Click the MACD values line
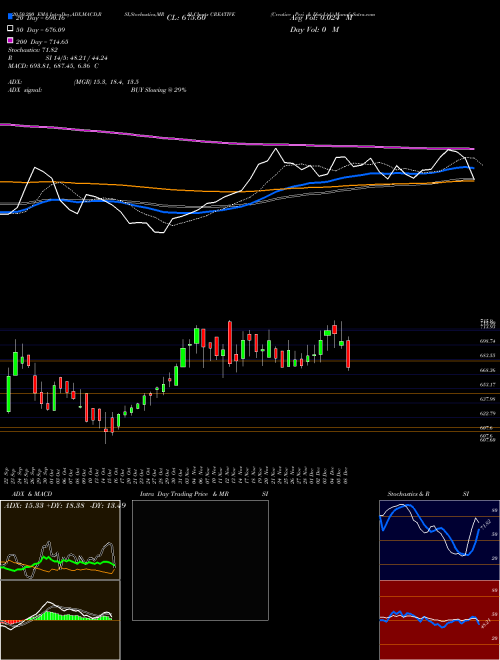Image resolution: width=500 pixels, height=660 pixels. pyautogui.click(x=53, y=66)
